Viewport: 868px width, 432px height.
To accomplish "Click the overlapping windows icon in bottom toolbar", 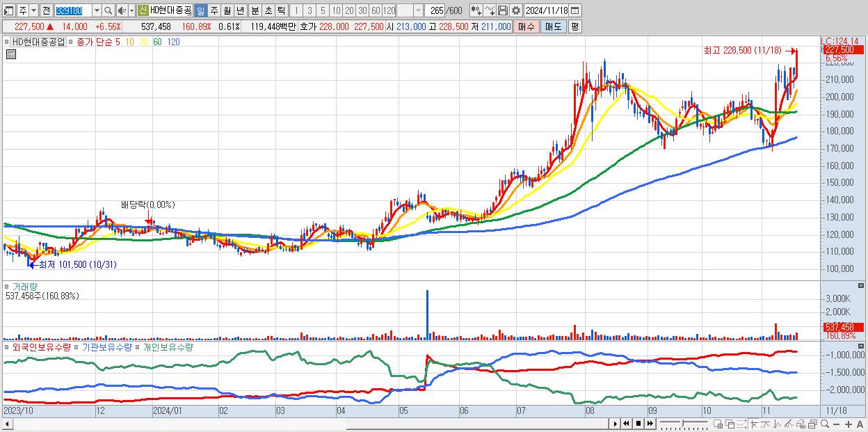I will click(730, 424).
